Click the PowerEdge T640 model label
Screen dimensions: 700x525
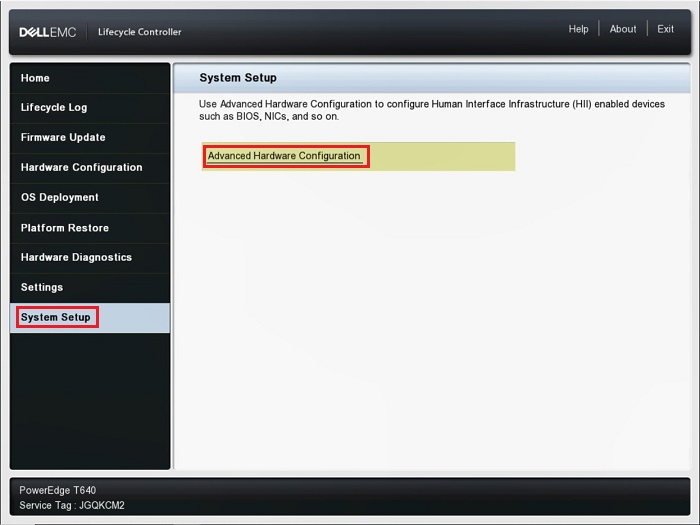pyautogui.click(x=58, y=490)
